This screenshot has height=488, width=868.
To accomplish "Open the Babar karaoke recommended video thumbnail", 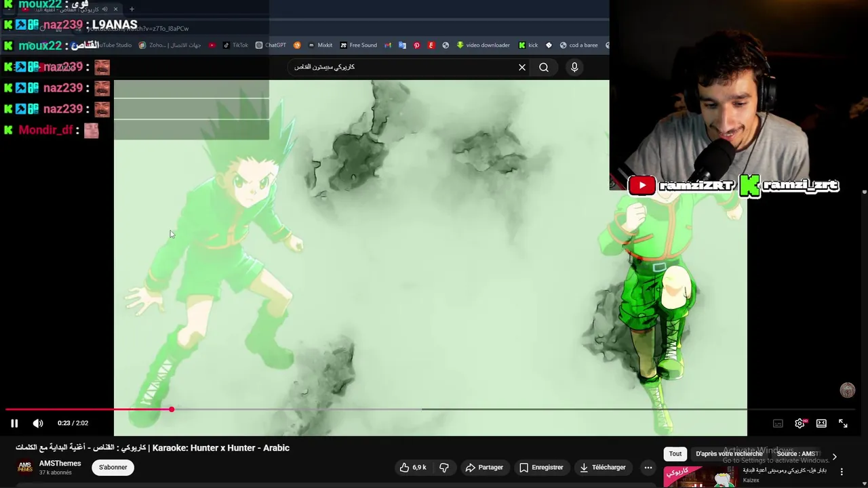I will (701, 476).
